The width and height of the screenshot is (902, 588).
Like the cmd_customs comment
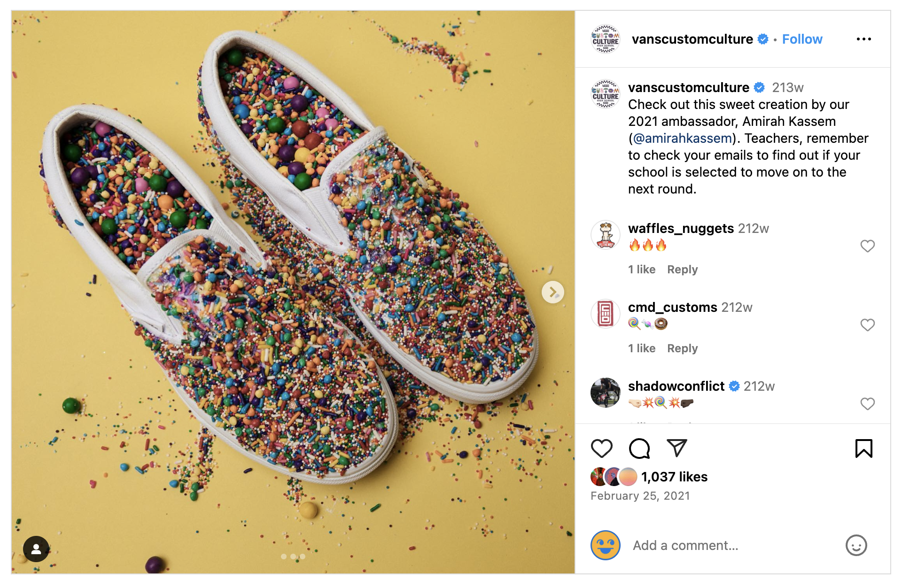tap(867, 325)
